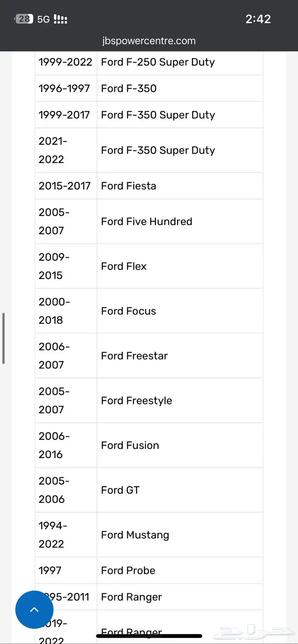Select the Ford Freestar entry
Image resolution: width=298 pixels, height=644 pixels.
[135, 356]
